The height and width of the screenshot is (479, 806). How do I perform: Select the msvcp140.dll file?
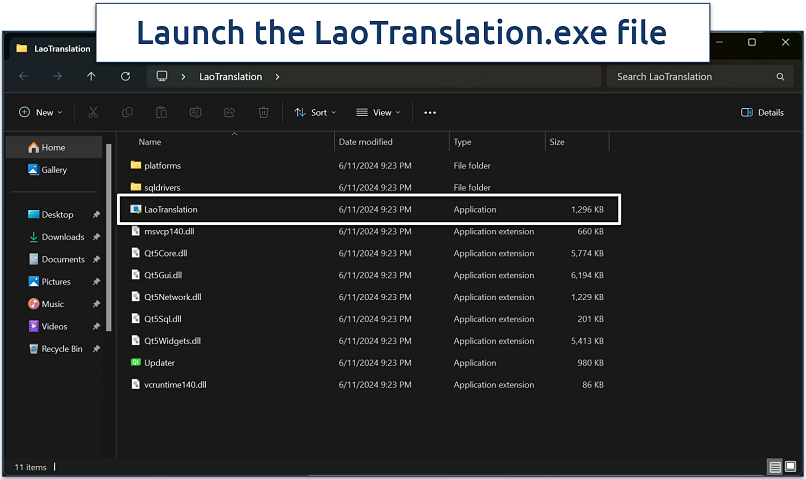click(x=369, y=231)
